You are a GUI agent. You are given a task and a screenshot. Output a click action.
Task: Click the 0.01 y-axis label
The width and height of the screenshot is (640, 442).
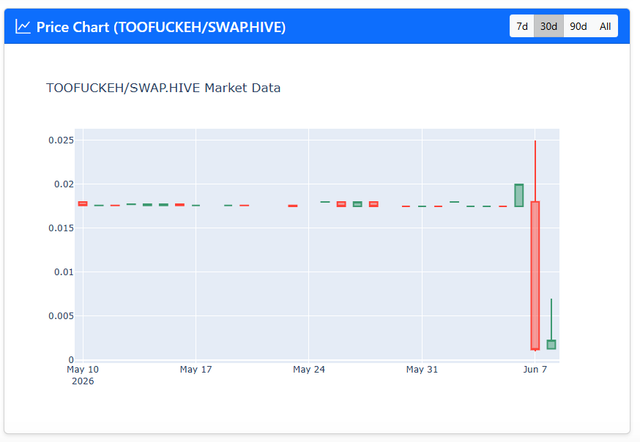click(64, 272)
